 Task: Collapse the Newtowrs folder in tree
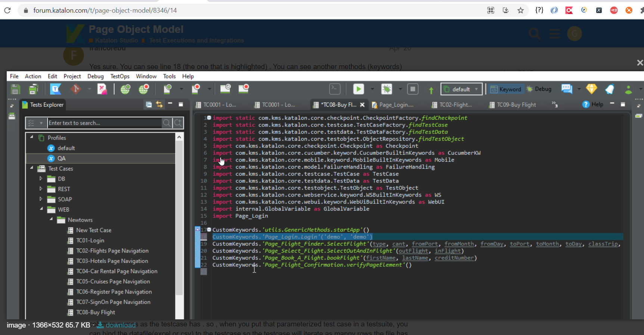(x=51, y=219)
